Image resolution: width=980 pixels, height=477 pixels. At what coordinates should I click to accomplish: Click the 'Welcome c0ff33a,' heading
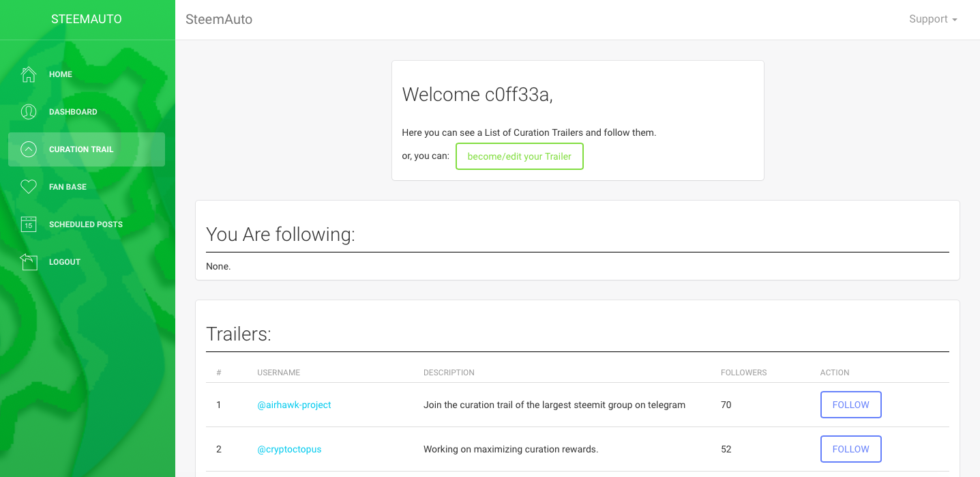tap(477, 94)
